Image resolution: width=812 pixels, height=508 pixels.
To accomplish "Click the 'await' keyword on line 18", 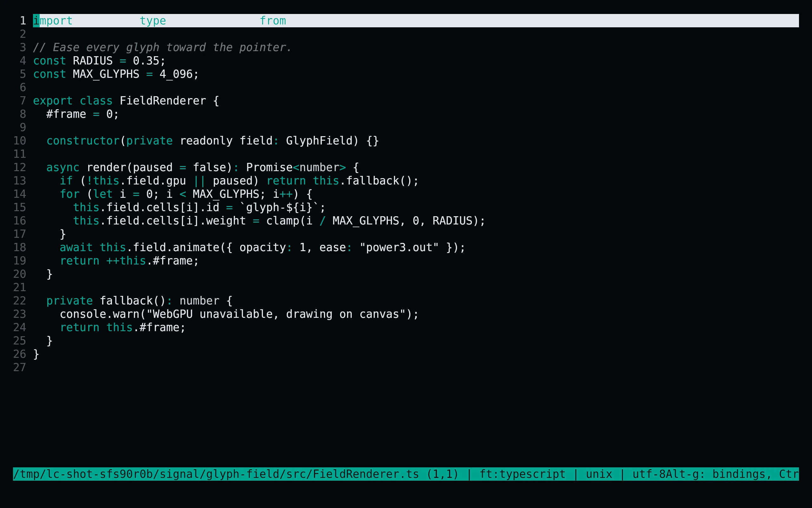I will 76,248.
